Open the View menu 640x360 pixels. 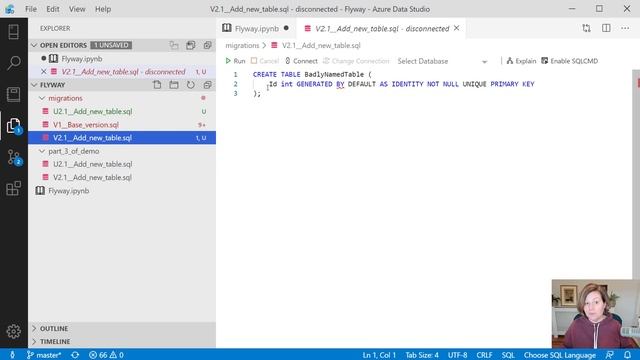(77, 9)
